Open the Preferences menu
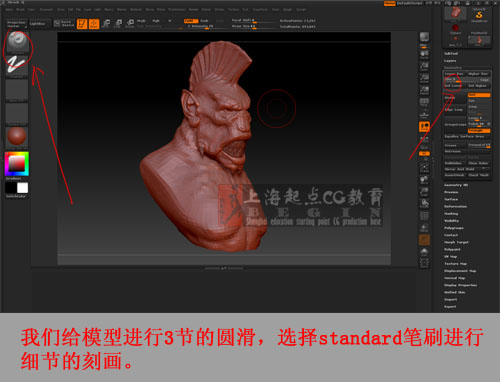 click(177, 10)
